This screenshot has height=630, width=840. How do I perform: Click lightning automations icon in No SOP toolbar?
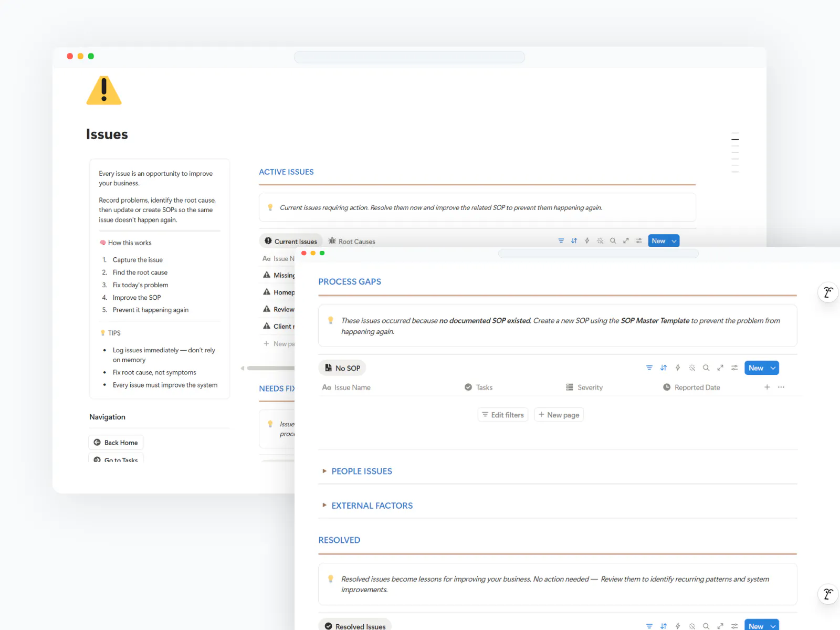[678, 368]
